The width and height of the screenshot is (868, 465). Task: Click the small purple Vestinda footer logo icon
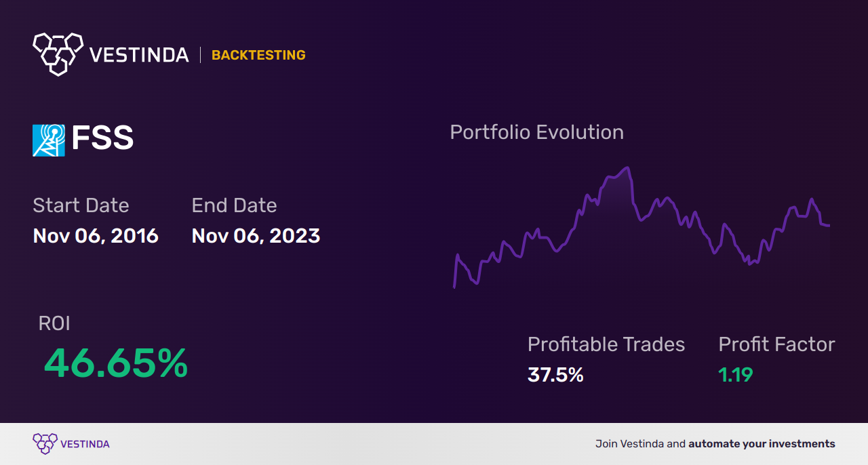coord(45,444)
